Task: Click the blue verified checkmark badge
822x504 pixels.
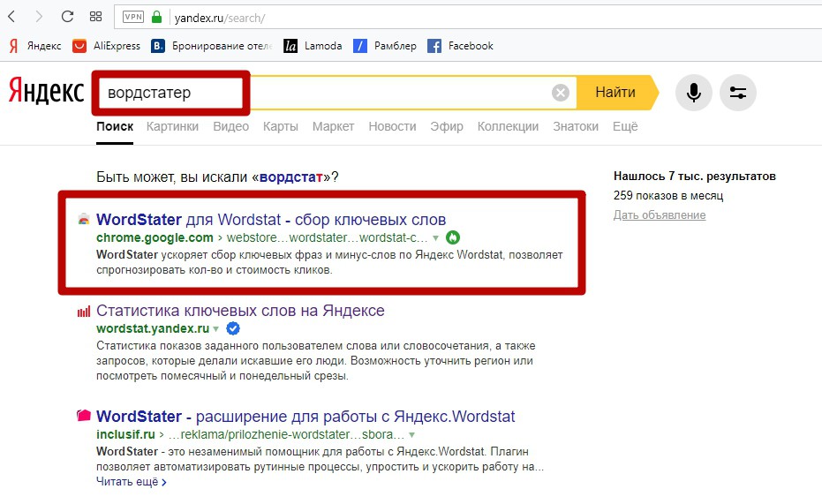Action: click(x=233, y=328)
